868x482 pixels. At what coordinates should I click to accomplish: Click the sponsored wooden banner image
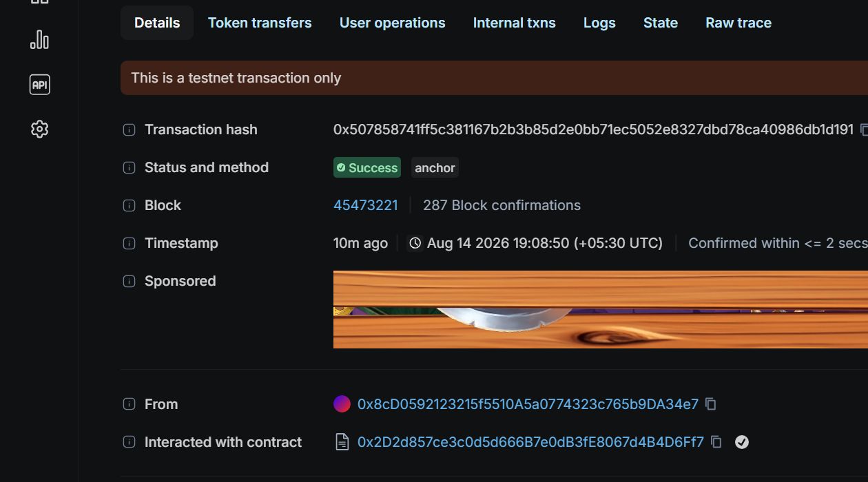tap(601, 309)
